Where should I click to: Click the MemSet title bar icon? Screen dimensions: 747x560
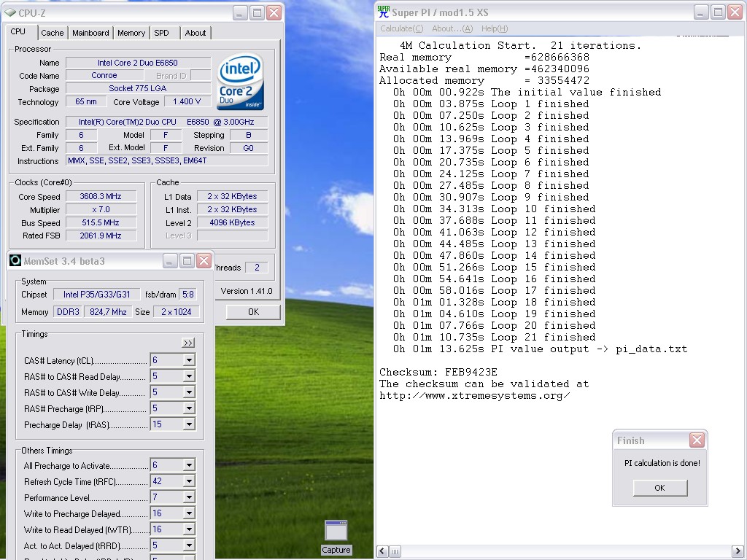15,260
